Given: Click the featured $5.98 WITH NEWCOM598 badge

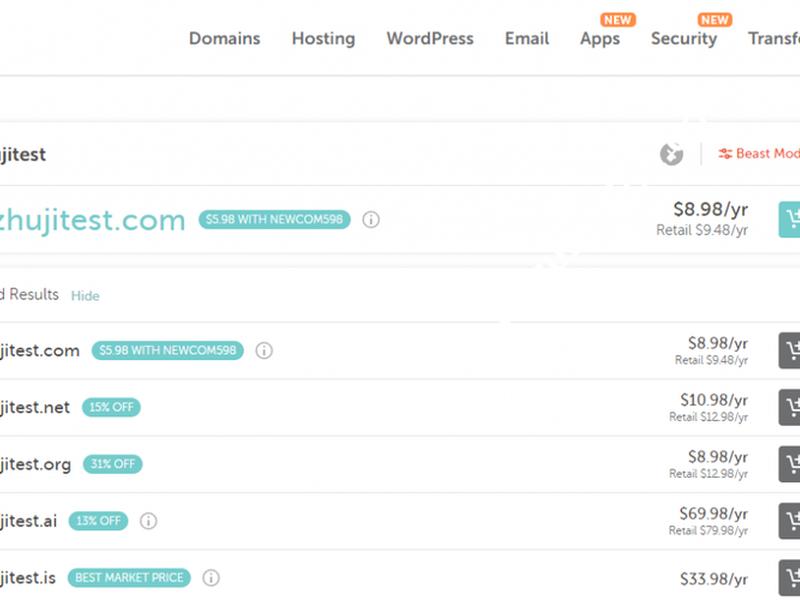Looking at the screenshot, I should click(x=274, y=219).
